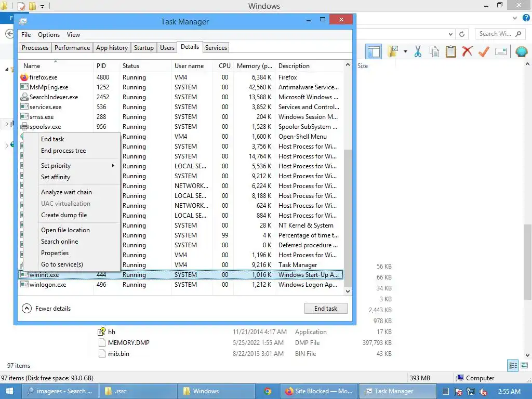Switch to the Users tab

[x=167, y=47]
